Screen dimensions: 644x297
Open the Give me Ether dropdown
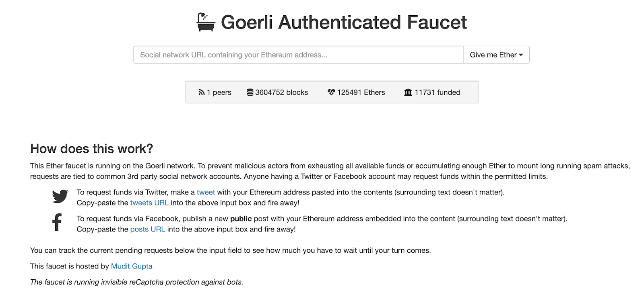496,55
